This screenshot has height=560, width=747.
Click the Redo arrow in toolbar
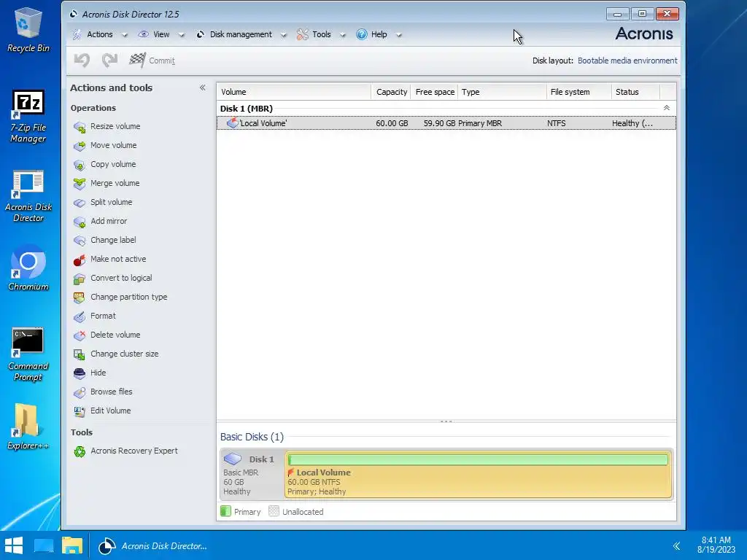click(x=110, y=61)
